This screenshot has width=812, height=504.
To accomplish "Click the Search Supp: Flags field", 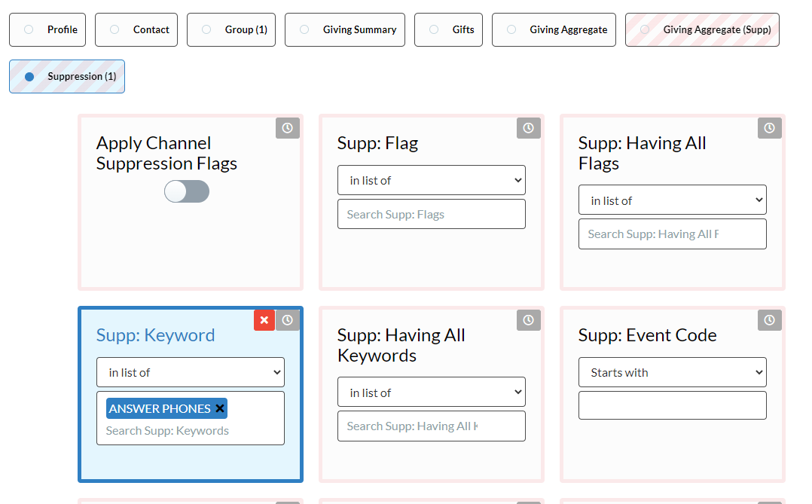I will (x=432, y=214).
